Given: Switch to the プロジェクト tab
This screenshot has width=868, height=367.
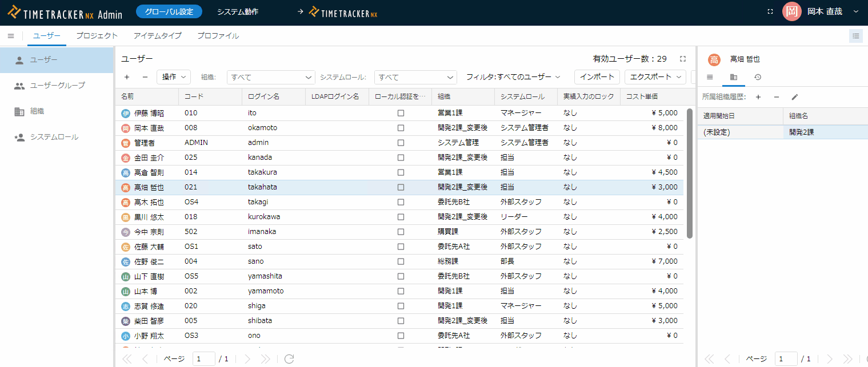Looking at the screenshot, I should pyautogui.click(x=97, y=36).
